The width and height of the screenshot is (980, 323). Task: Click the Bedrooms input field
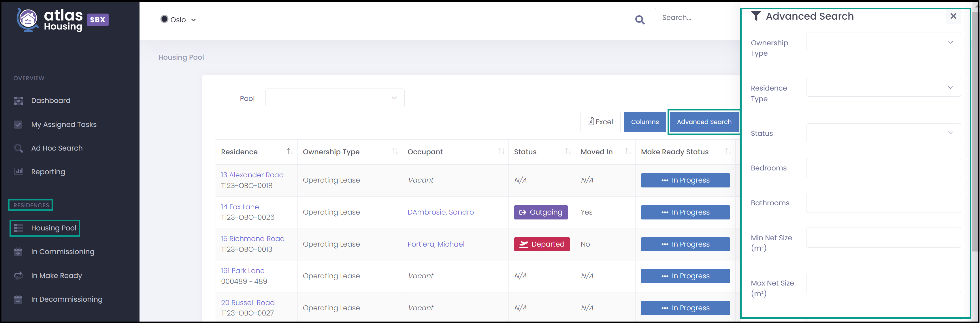pyautogui.click(x=883, y=168)
